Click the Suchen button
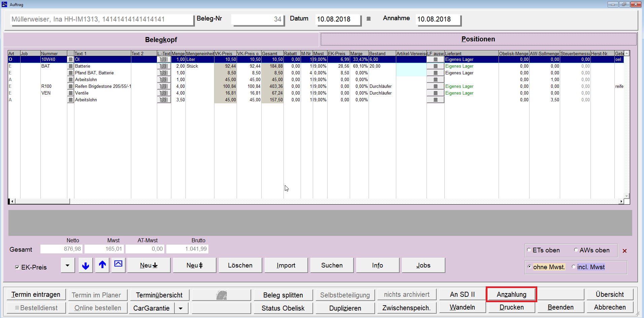 point(332,266)
